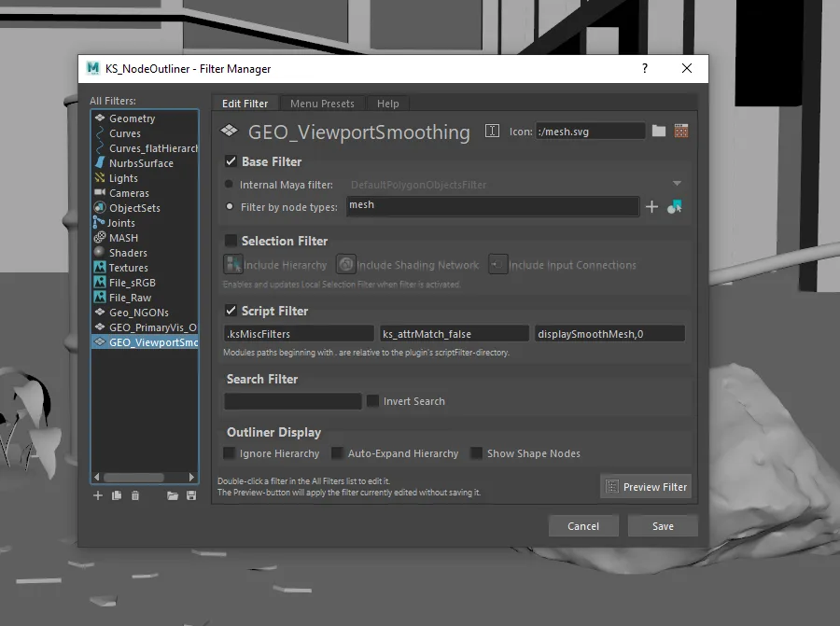The image size is (840, 626).
Task: Enable Auto-Expand Hierarchy checkbox
Action: (x=338, y=453)
